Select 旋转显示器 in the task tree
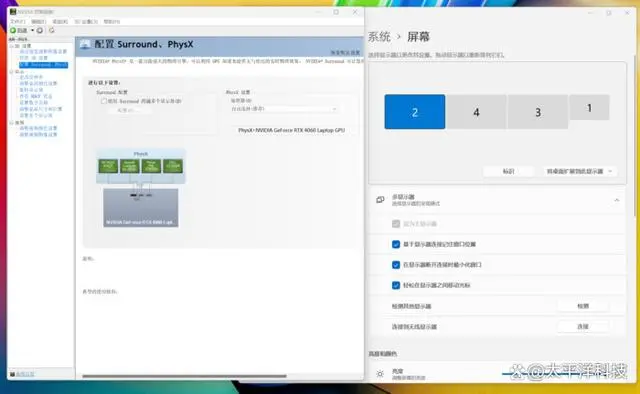The width and height of the screenshot is (640, 394). pyautogui.click(x=31, y=90)
